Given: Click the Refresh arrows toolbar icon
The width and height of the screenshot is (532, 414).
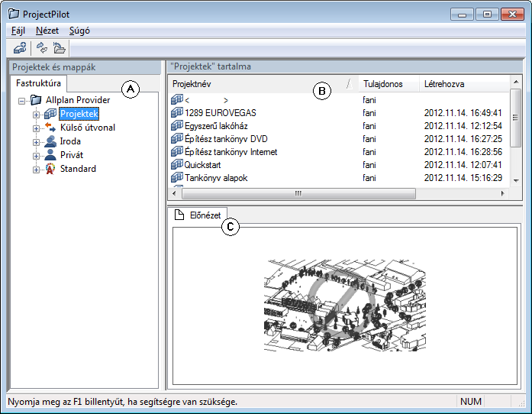Looking at the screenshot, I should pos(42,48).
